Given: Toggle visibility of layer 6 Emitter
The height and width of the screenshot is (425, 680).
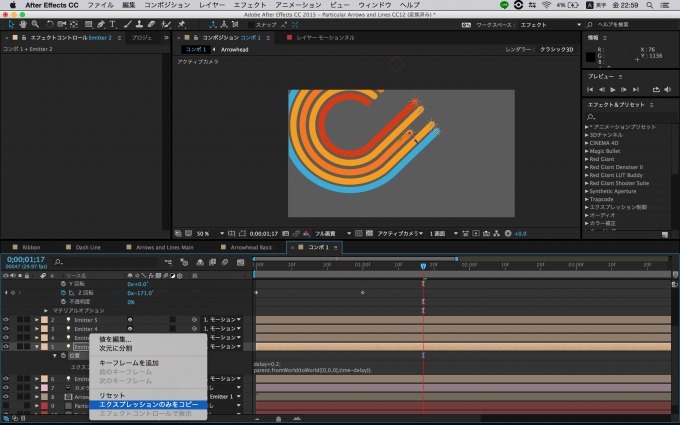Looking at the screenshot, I should click(x=6, y=378).
